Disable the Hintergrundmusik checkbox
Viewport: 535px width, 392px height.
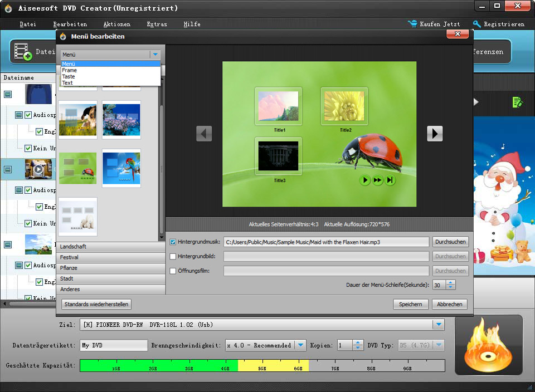coord(172,242)
